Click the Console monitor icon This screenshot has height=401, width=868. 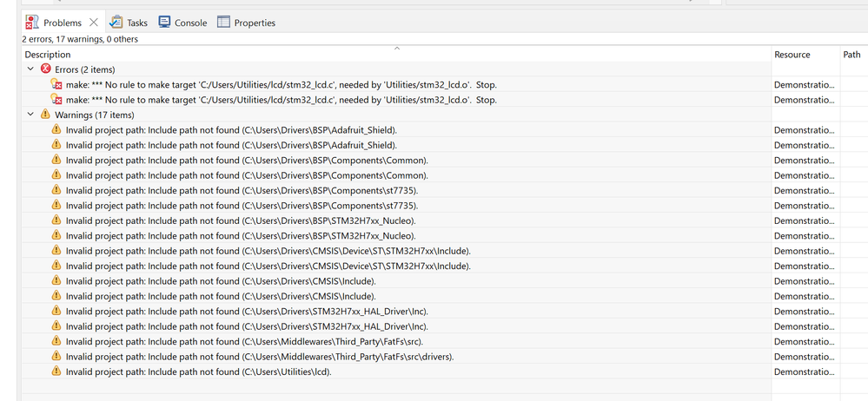[x=164, y=22]
